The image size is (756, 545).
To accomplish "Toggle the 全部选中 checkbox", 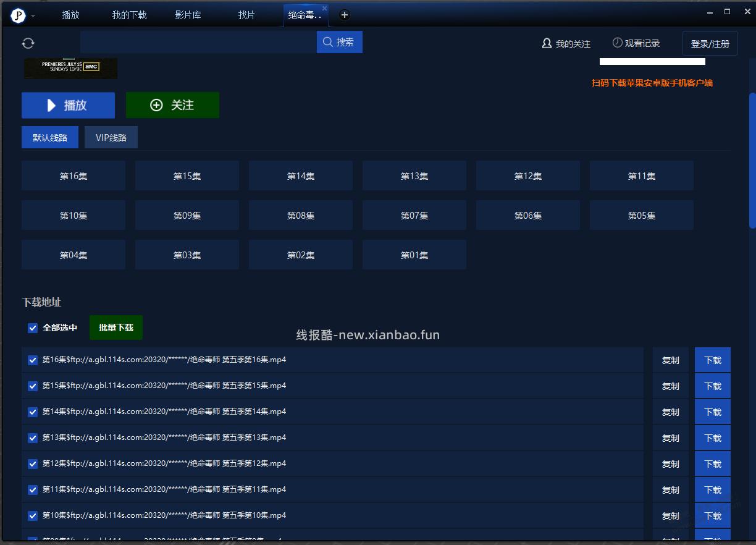I will pos(33,328).
